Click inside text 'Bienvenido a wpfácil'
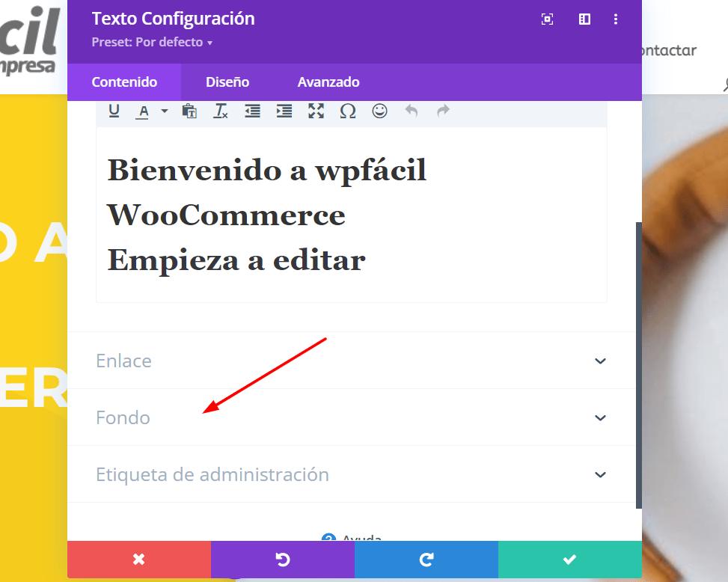The height and width of the screenshot is (582, 728). coord(266,171)
